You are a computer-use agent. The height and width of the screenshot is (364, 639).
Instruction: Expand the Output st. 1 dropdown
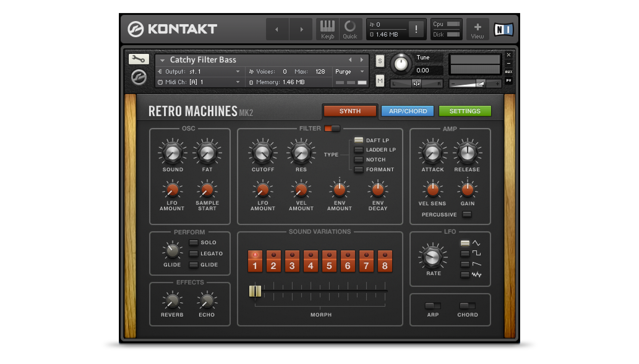(237, 72)
